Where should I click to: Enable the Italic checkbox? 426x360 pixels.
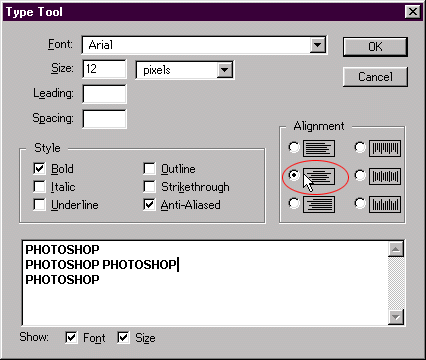click(x=39, y=187)
